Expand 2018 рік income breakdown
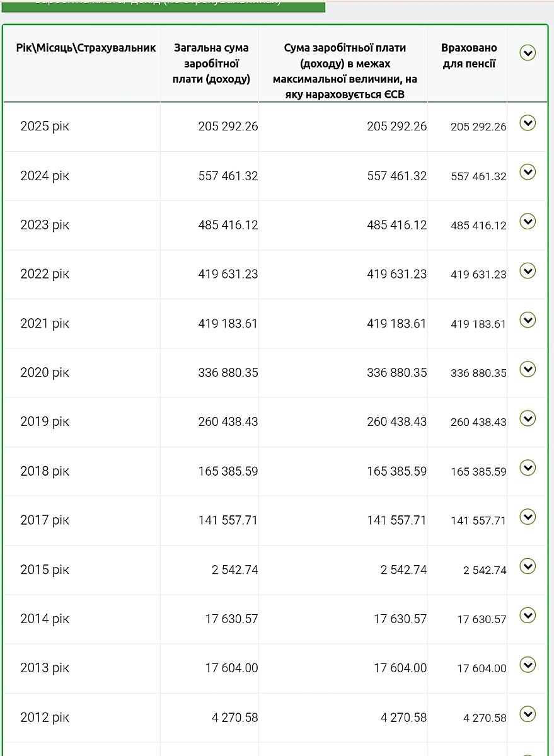The height and width of the screenshot is (756, 554). (528, 467)
